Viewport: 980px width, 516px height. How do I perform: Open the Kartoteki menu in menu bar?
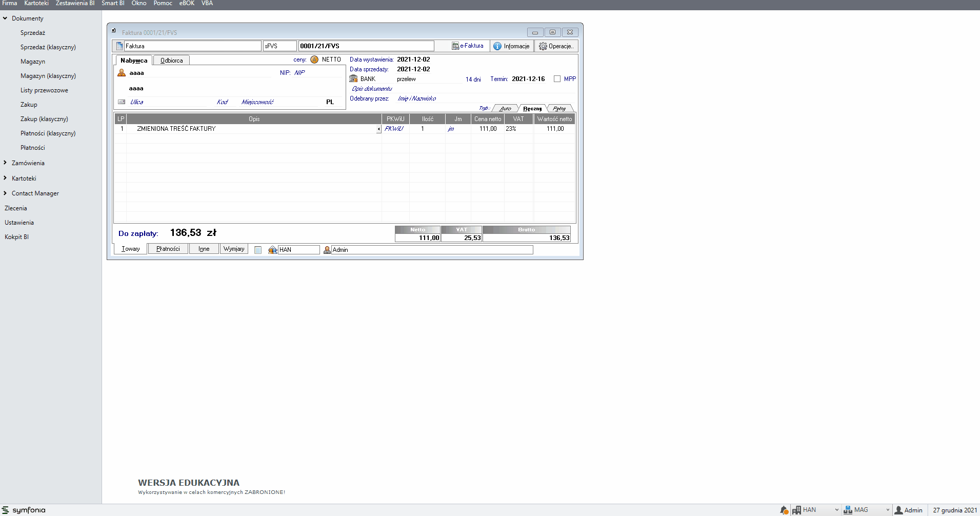[36, 3]
